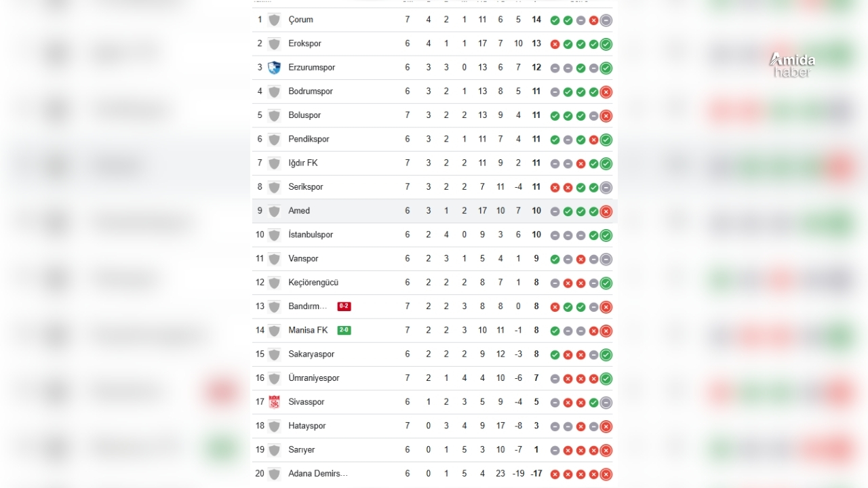Open the Pendikspor team entry
The image size is (868, 488).
click(x=309, y=139)
